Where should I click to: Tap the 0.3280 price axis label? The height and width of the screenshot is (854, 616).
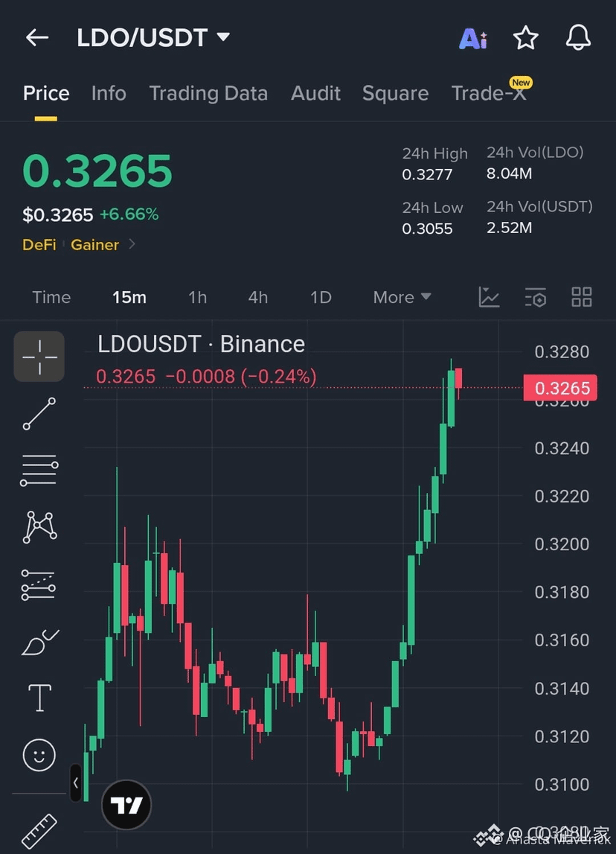[562, 352]
